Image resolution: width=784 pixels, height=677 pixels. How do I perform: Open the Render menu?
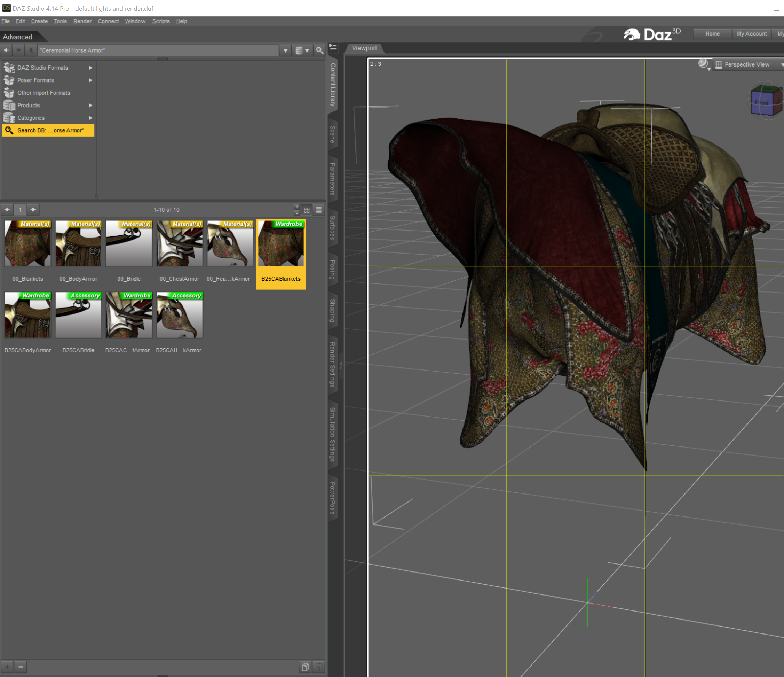(82, 21)
